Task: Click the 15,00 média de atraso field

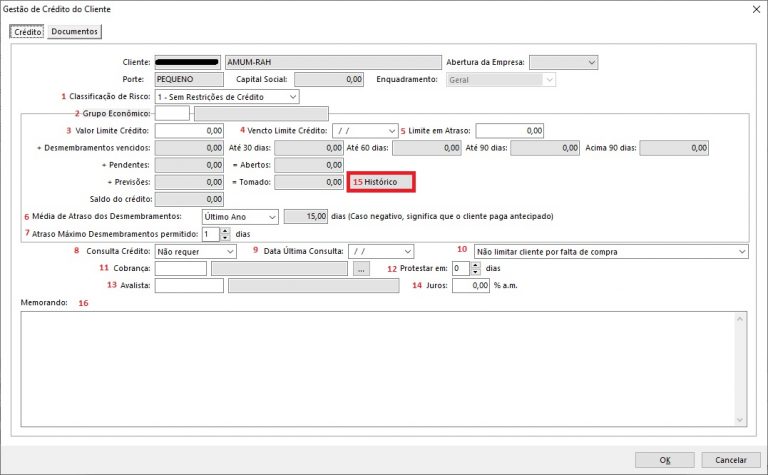Action: click(306, 216)
